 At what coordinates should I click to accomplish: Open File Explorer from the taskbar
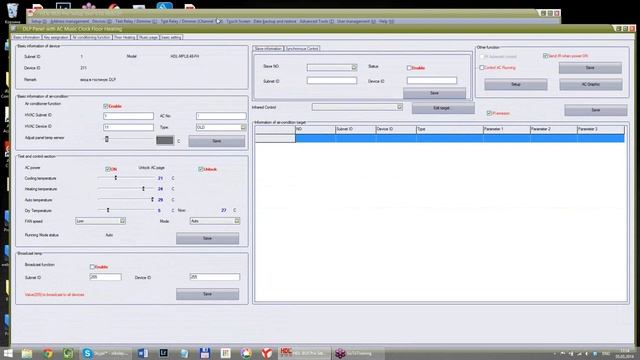click(x=27, y=353)
